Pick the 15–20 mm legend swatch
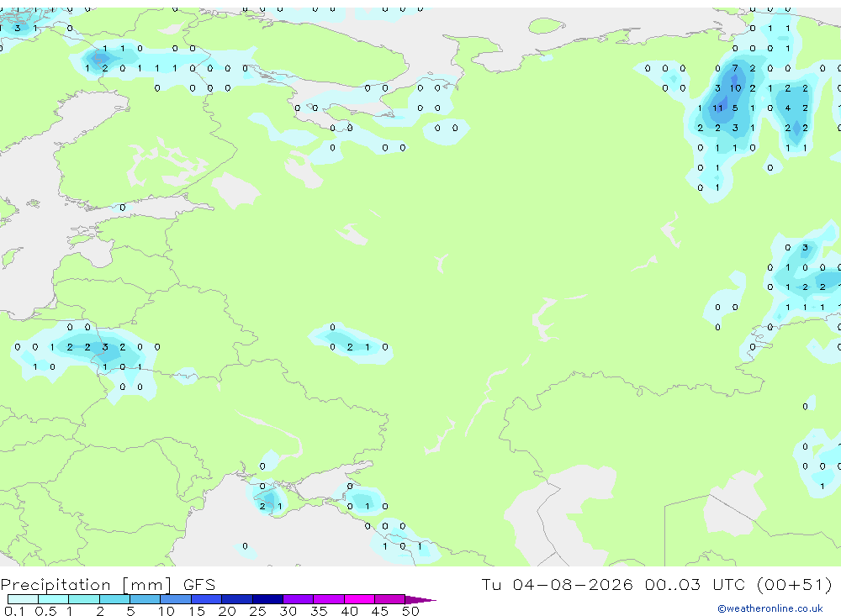 [x=207, y=599]
